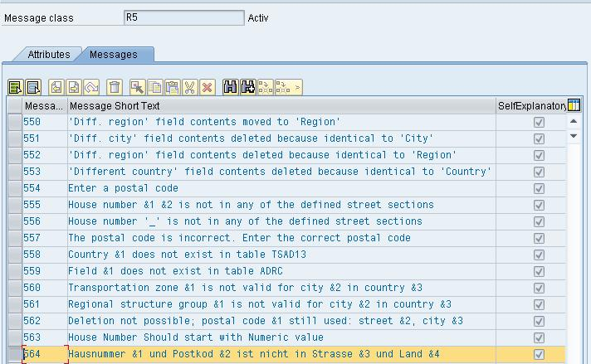
Task: Click the Transportation zone message text
Action: (x=245, y=288)
